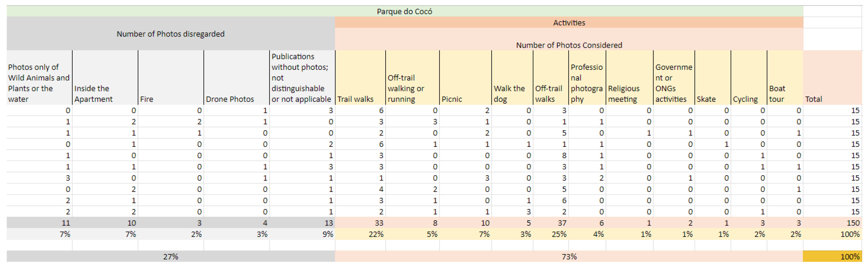Select the Number of Photos disregarded header
The image size is (868, 267).
[x=170, y=34]
